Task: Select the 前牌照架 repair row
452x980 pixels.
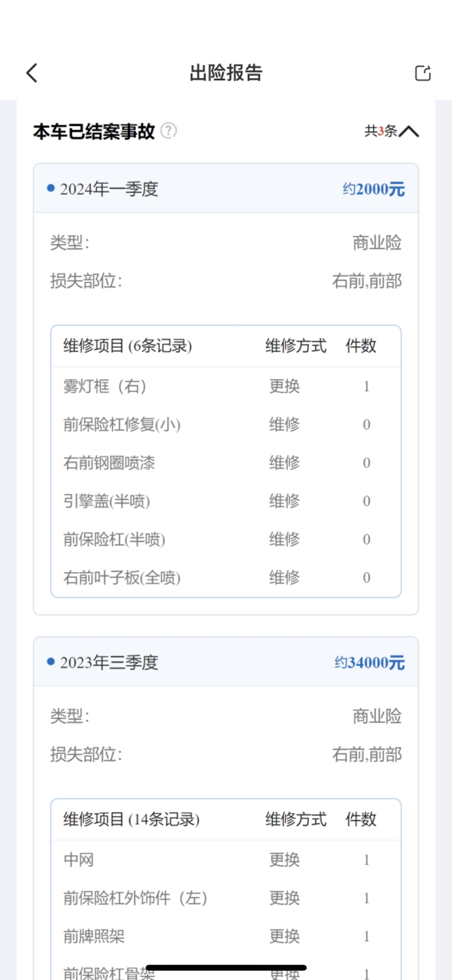Action: pos(226,936)
